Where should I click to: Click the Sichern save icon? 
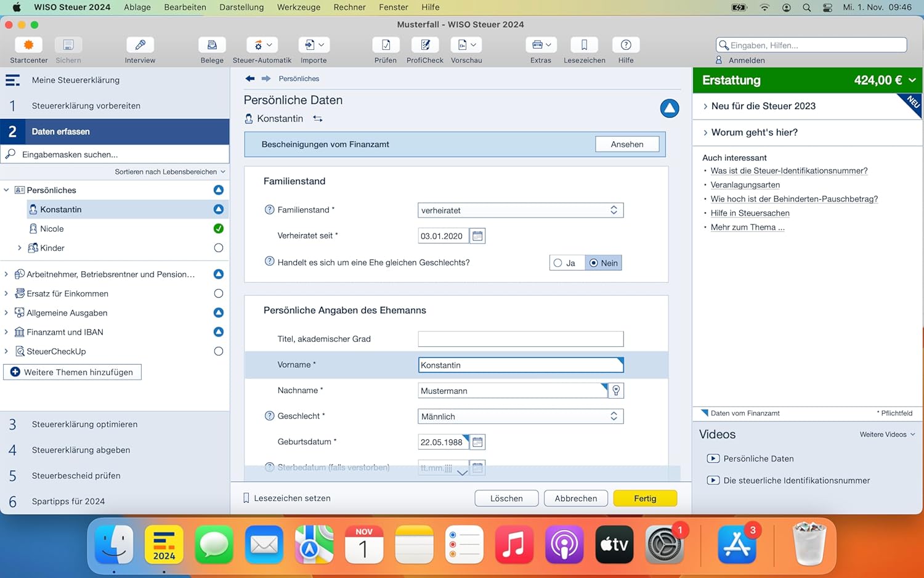(x=68, y=45)
